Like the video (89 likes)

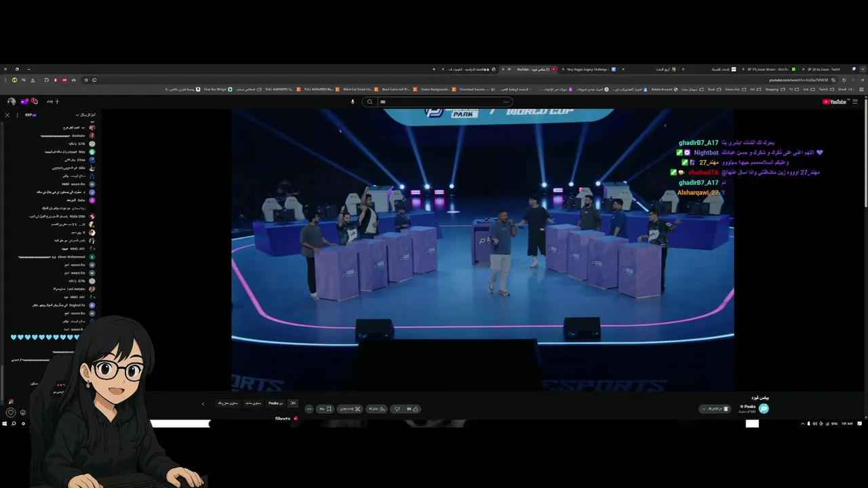[x=413, y=409]
